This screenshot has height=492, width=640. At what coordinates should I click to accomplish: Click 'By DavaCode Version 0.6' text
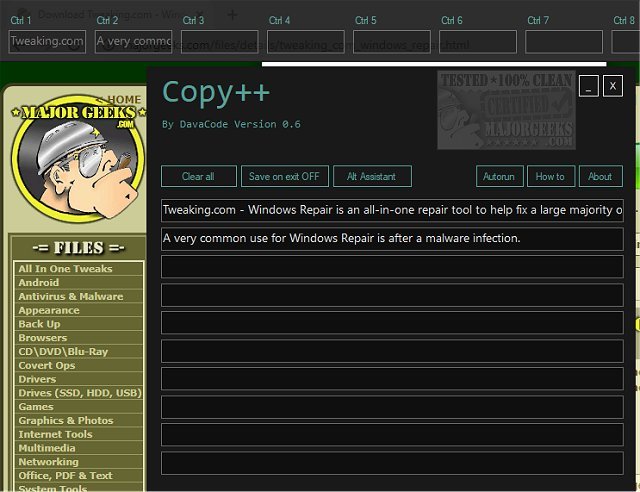pyautogui.click(x=231, y=125)
